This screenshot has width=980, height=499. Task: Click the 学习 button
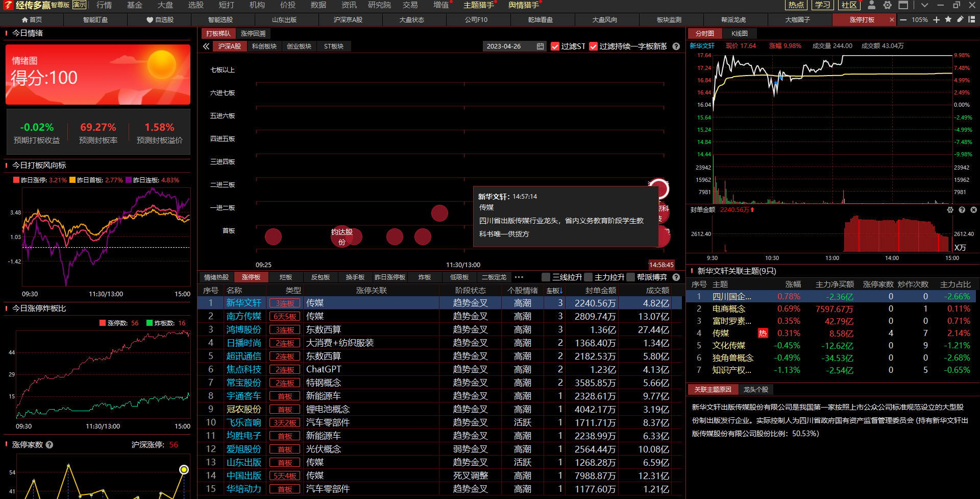click(823, 5)
